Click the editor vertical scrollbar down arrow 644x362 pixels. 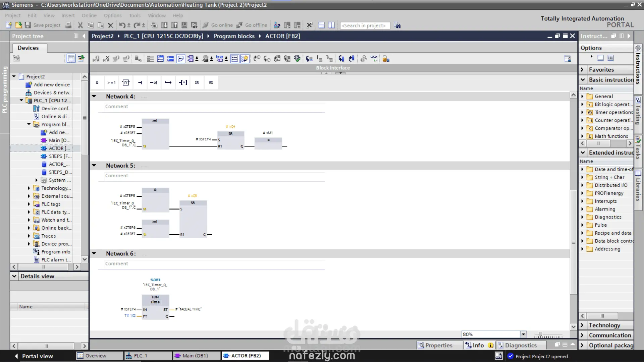click(574, 326)
